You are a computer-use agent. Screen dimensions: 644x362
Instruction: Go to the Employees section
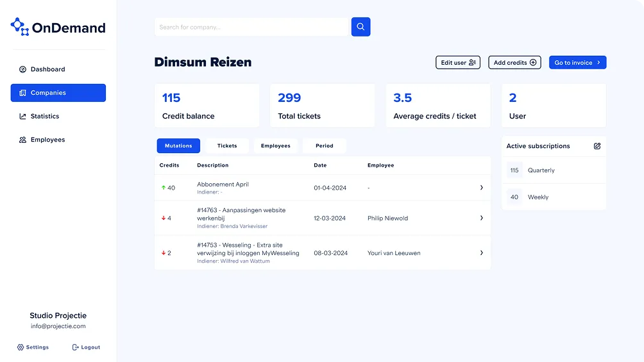pos(47,140)
